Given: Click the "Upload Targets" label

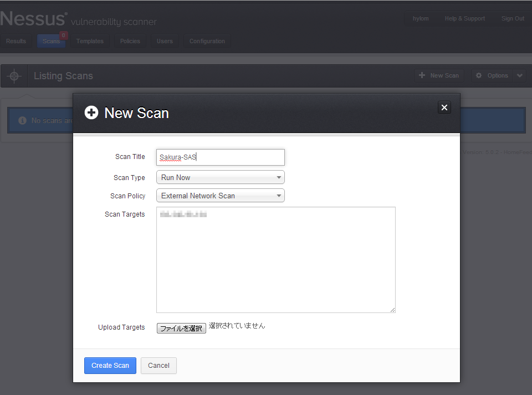Looking at the screenshot, I should pyautogui.click(x=121, y=327).
